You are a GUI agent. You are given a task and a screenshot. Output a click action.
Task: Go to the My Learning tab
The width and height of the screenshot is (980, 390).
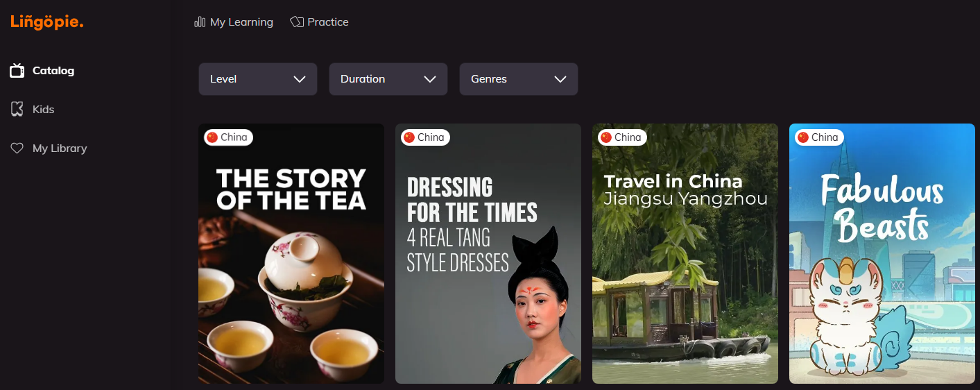[x=241, y=22]
